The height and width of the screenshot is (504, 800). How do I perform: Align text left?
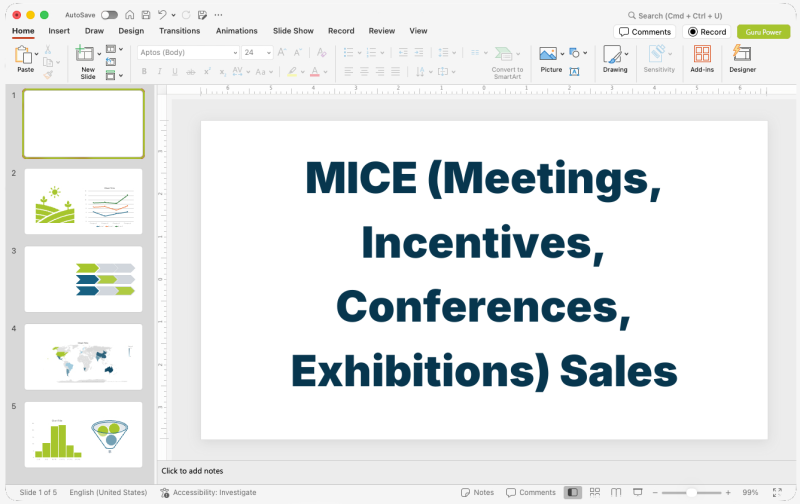pyautogui.click(x=349, y=71)
